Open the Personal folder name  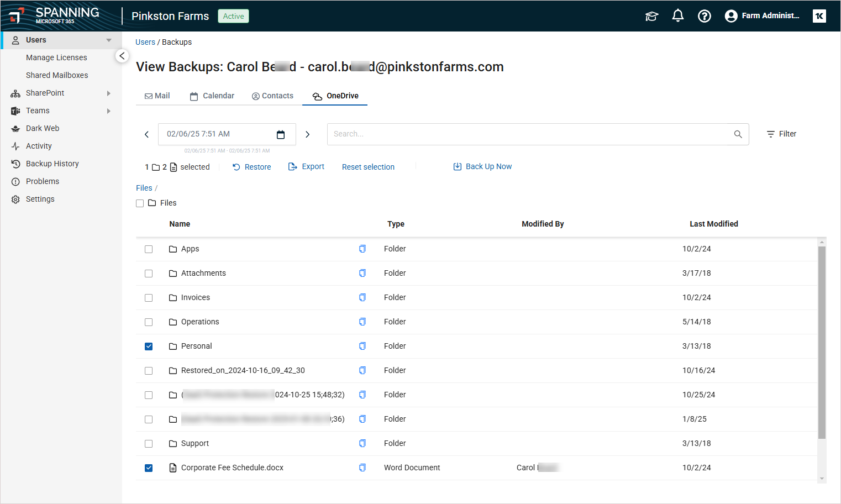click(x=196, y=346)
